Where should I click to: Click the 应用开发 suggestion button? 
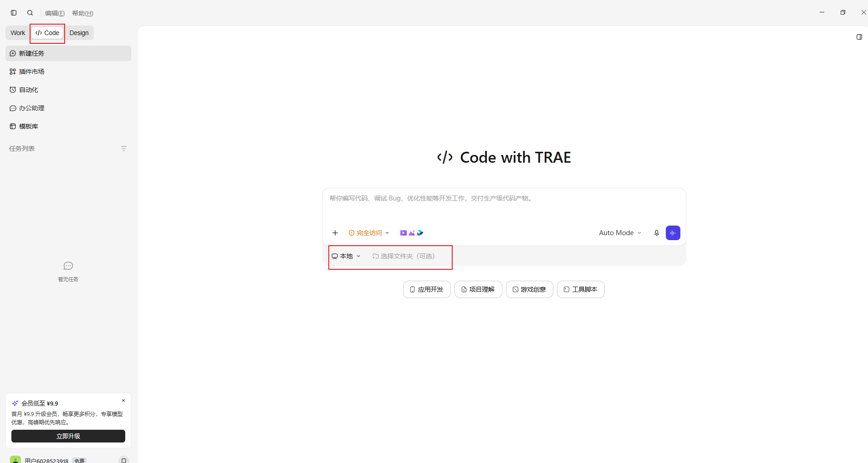427,289
